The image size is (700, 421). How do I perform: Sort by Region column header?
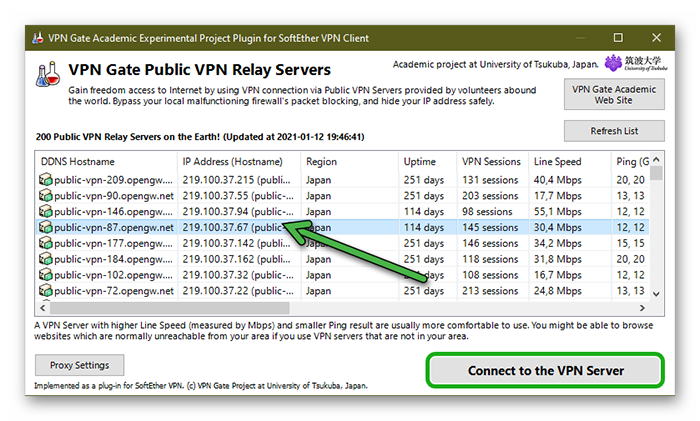(x=350, y=161)
